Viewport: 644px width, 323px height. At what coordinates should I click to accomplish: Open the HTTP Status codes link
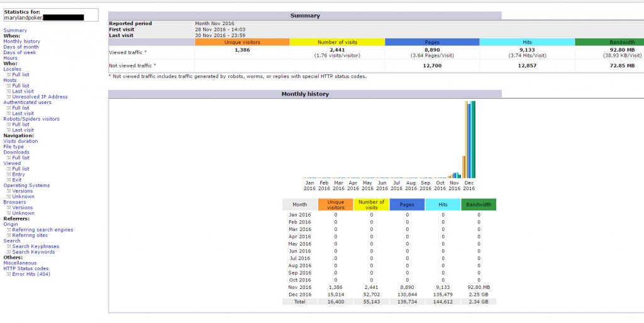pos(26,269)
